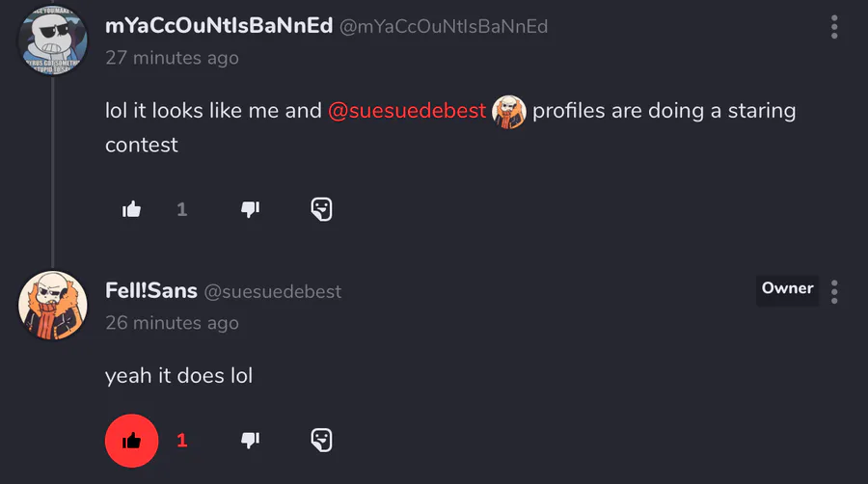Screen dimensions: 868x484
Task: Click the Fell!Sans display name
Action: (151, 290)
